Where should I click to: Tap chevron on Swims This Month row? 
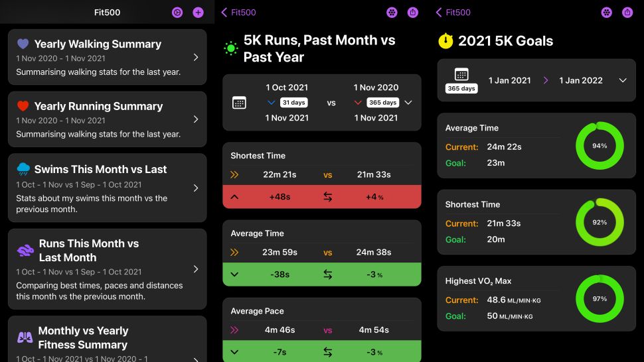click(196, 188)
